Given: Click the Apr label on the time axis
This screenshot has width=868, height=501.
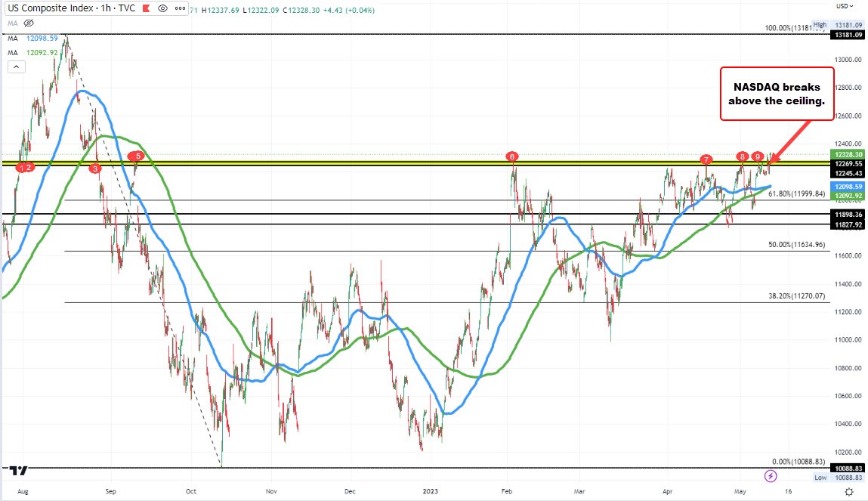Looking at the screenshot, I should (667, 491).
